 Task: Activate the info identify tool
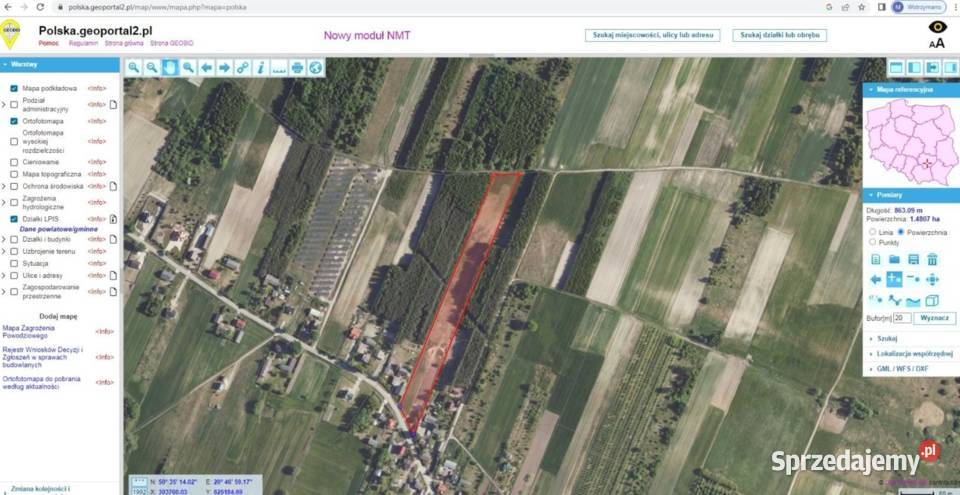(261, 67)
